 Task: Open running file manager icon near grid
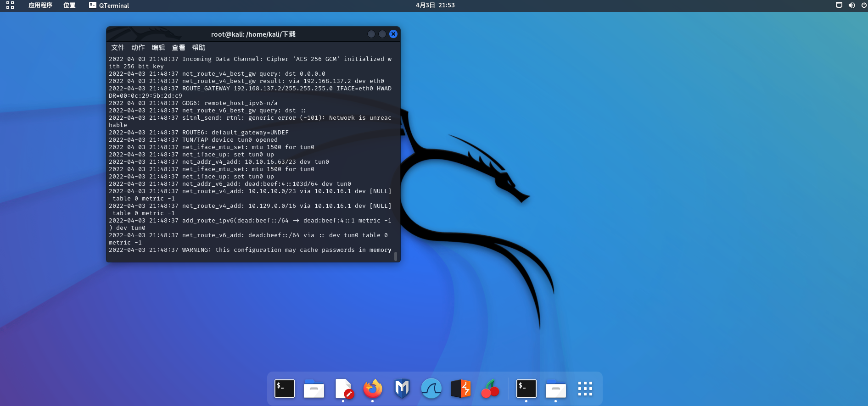(555, 389)
